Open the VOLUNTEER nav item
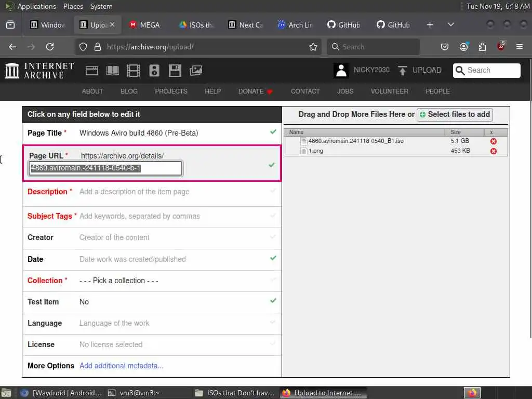 pyautogui.click(x=390, y=91)
